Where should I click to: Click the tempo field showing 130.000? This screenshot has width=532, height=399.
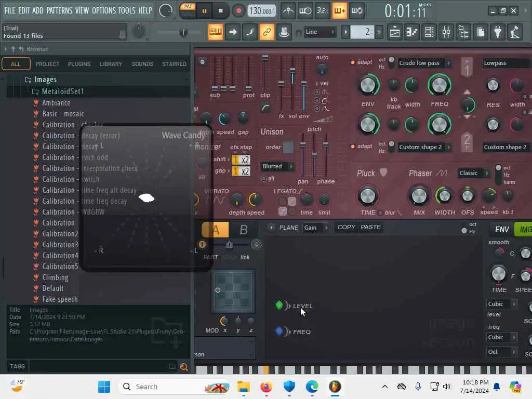(x=261, y=11)
